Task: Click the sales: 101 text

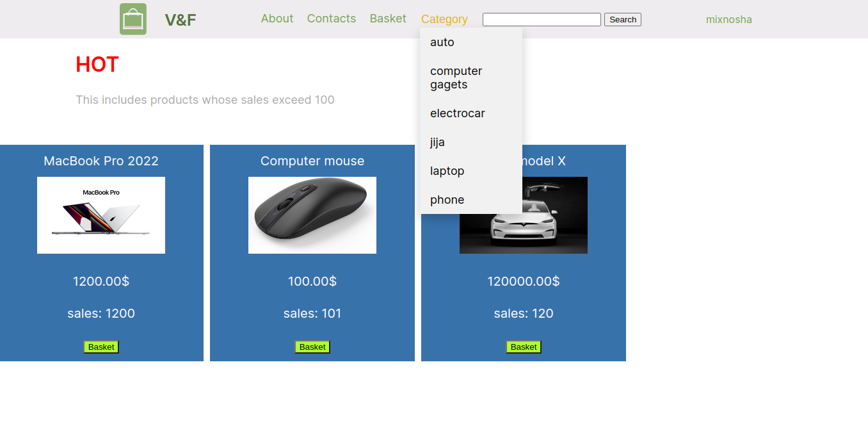Action: [x=312, y=313]
